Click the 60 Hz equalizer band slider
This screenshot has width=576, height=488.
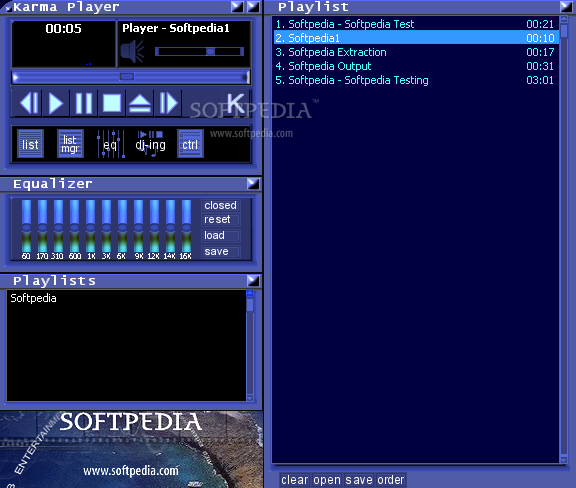tap(26, 226)
